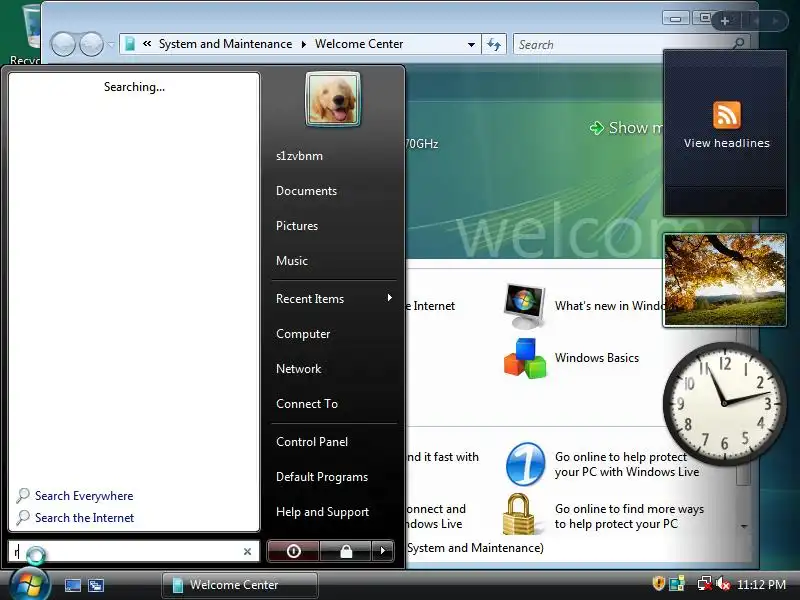Click the network status tray icon
This screenshot has width=800, height=600.
tap(705, 583)
